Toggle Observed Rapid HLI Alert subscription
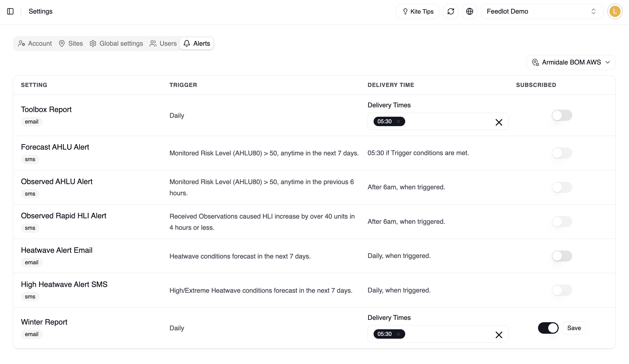The image size is (629, 364). pos(562,221)
